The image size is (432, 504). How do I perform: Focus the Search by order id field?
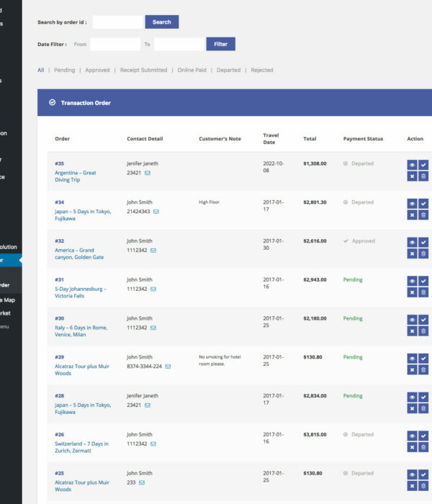pyautogui.click(x=117, y=22)
